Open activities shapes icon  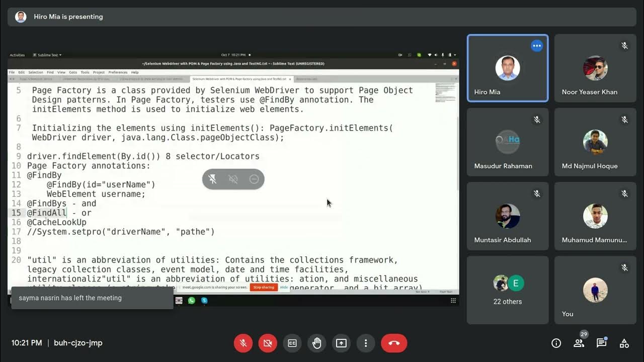coord(624,343)
